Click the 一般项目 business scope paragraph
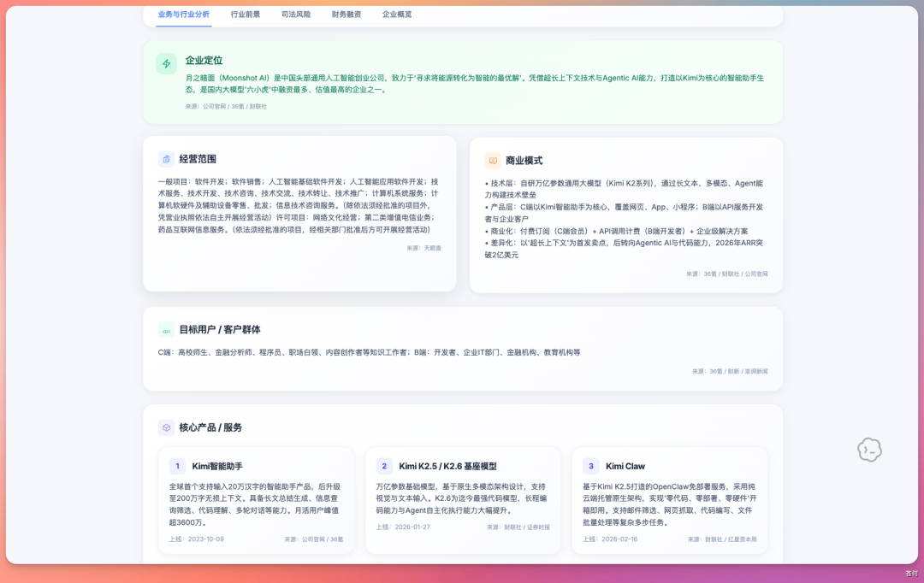This screenshot has height=583, width=924. [x=299, y=205]
